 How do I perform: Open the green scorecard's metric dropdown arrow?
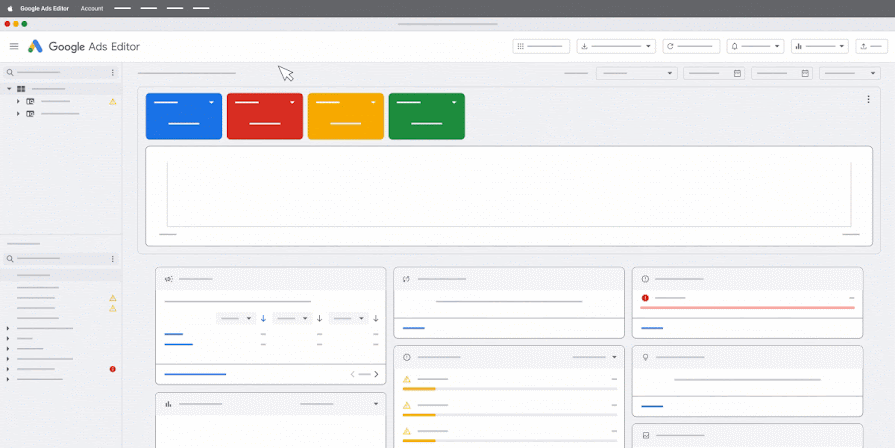[454, 102]
